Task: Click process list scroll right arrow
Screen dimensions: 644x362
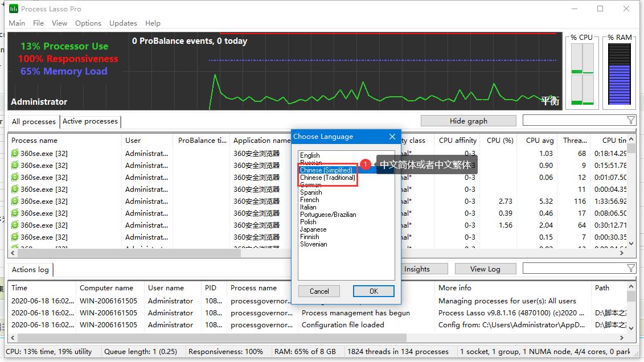Action: click(622, 253)
